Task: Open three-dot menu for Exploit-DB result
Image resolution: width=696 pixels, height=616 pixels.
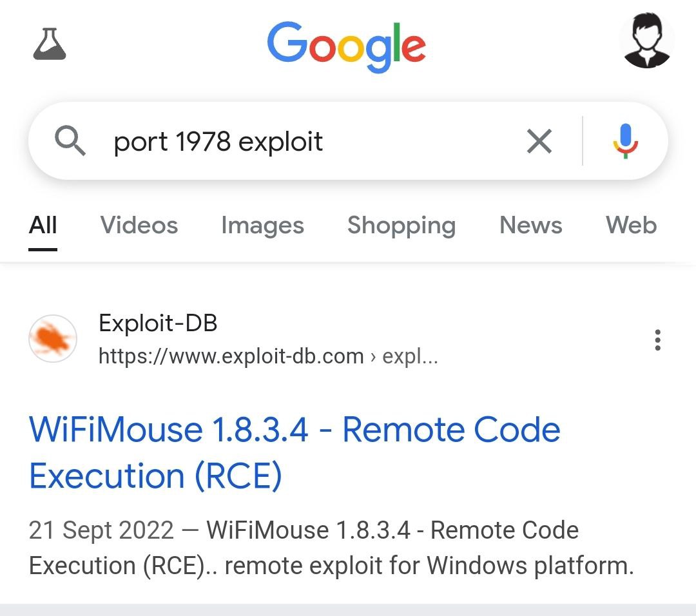Action: pyautogui.click(x=657, y=340)
